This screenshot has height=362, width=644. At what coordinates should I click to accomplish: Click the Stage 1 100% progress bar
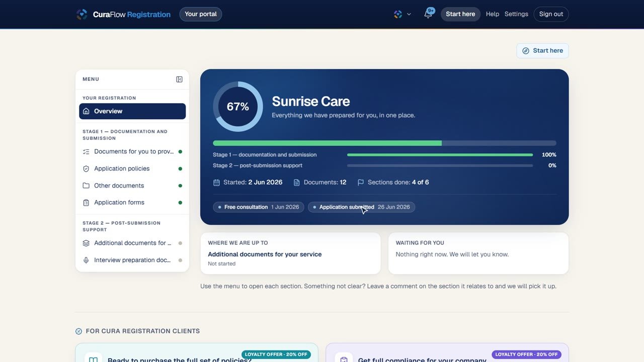click(x=440, y=155)
